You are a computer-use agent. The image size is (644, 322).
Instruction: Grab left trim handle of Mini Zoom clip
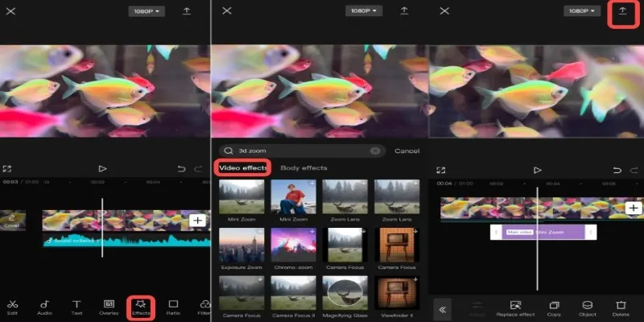point(496,232)
